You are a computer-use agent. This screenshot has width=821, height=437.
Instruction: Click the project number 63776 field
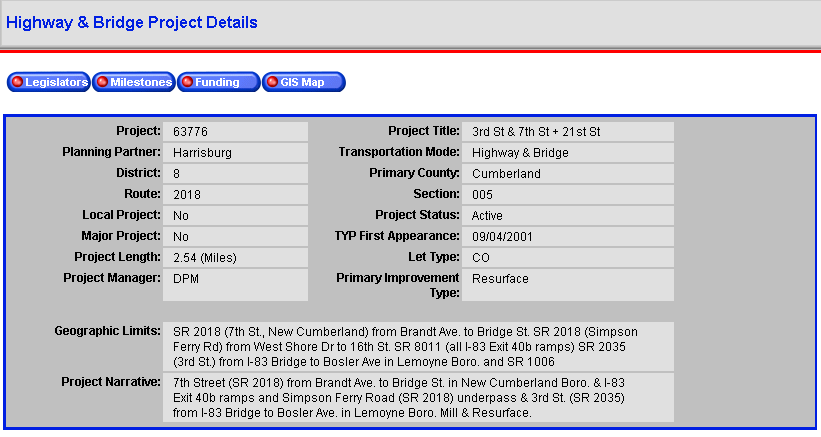[235, 132]
